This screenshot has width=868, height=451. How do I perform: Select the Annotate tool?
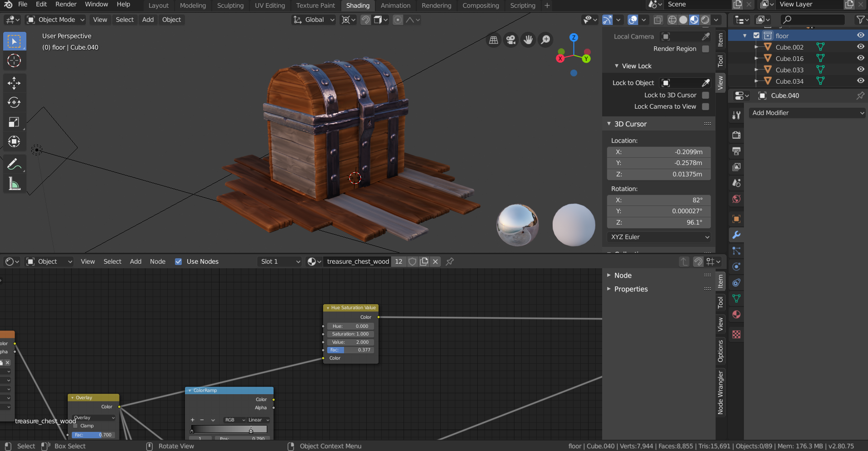(14, 165)
